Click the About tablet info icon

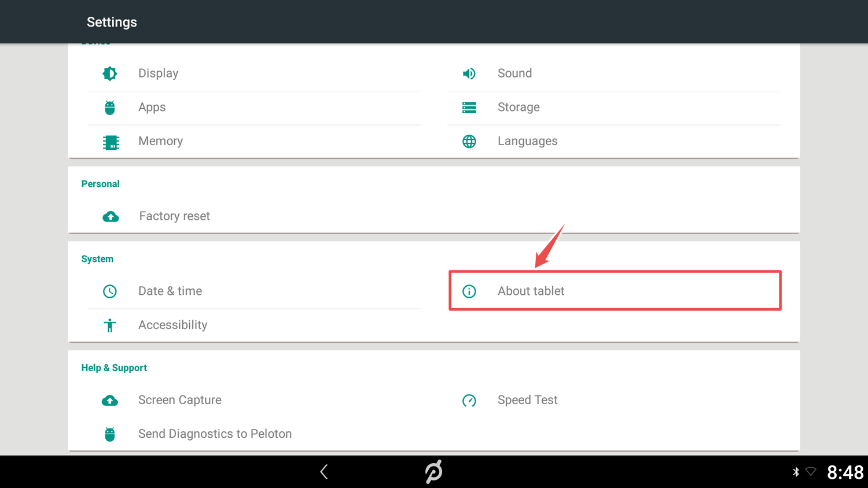pyautogui.click(x=469, y=291)
